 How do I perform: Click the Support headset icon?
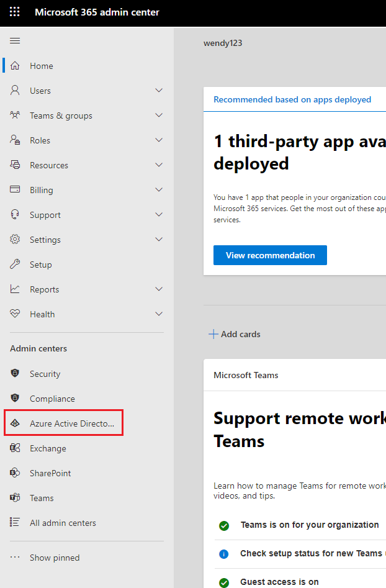[15, 214]
